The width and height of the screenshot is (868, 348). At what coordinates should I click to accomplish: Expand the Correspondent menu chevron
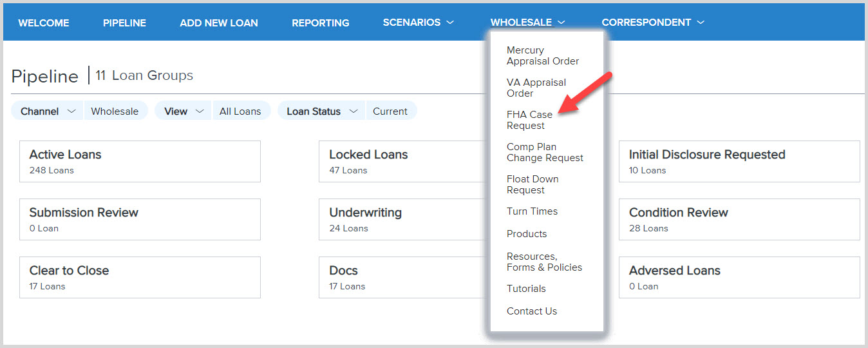[x=701, y=23]
